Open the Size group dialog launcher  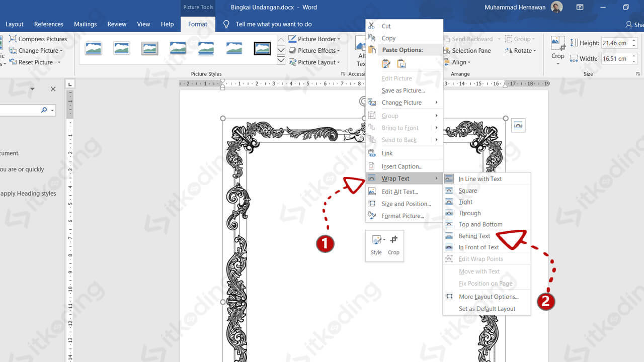coord(638,74)
